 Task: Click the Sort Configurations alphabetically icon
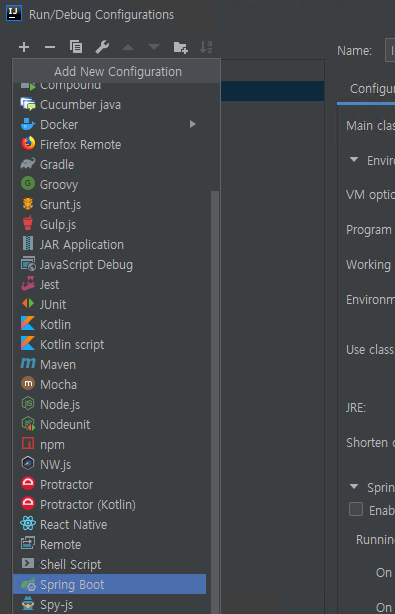click(x=206, y=47)
